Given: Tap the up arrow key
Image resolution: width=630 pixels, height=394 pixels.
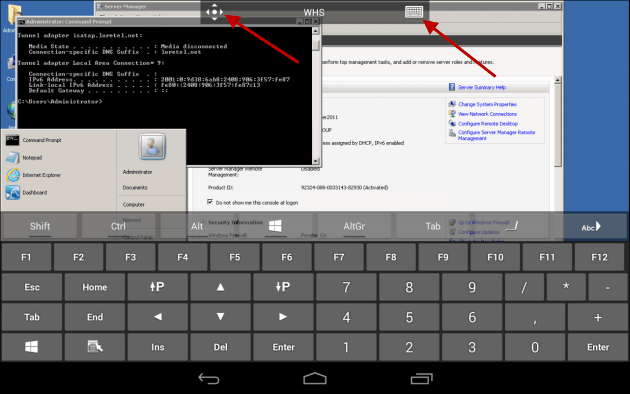Looking at the screenshot, I should (x=221, y=287).
